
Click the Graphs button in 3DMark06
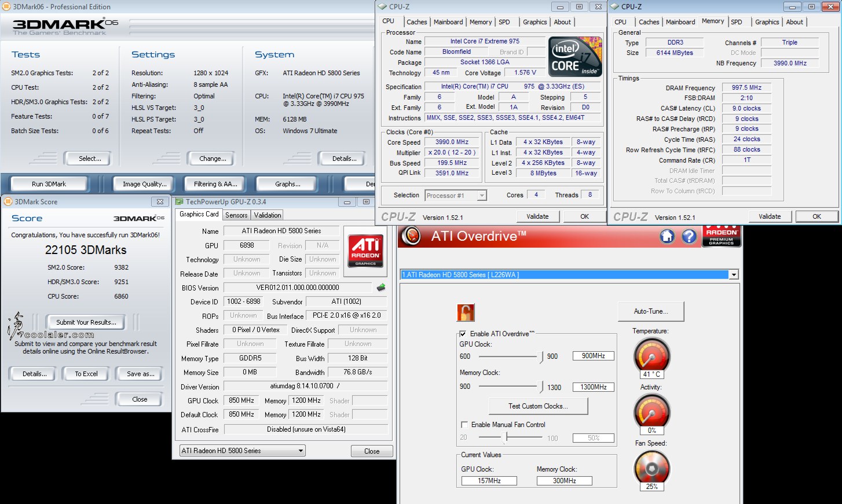click(x=288, y=184)
